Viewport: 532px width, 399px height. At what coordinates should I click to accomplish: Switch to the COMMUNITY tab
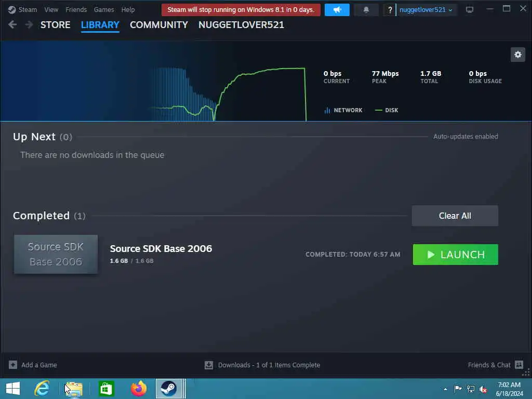coord(159,25)
